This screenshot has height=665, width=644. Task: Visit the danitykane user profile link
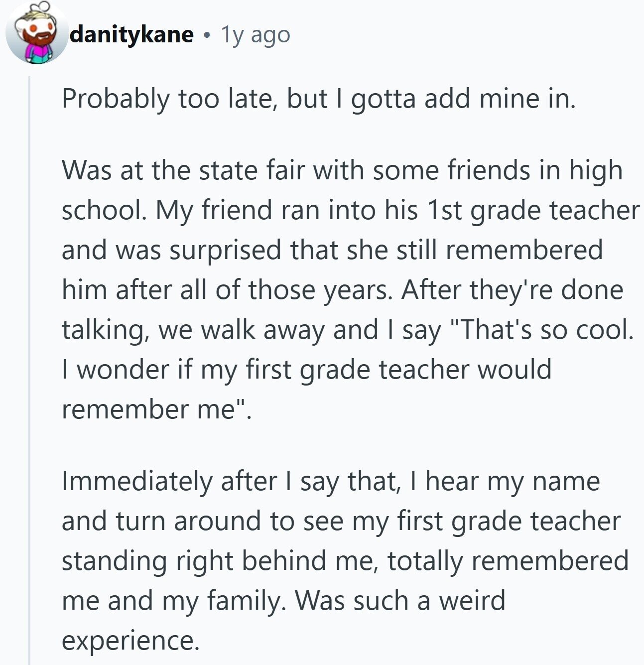132,34
